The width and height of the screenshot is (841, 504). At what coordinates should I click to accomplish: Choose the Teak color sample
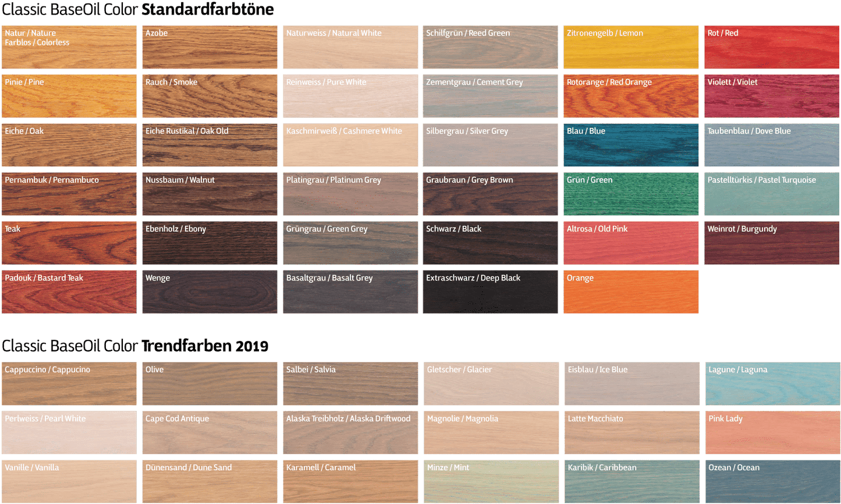coord(69,243)
